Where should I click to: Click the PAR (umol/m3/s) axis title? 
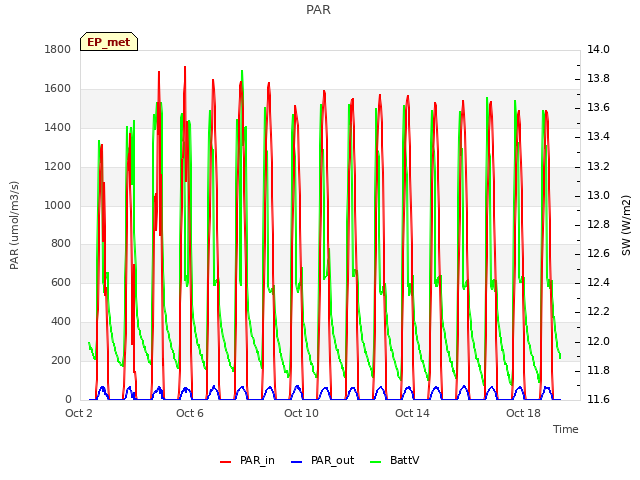coord(14,225)
